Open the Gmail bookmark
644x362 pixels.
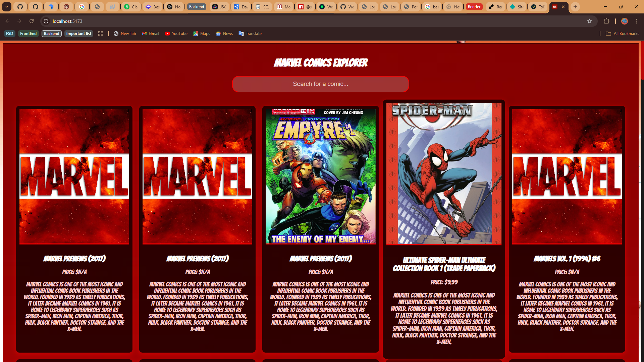150,34
